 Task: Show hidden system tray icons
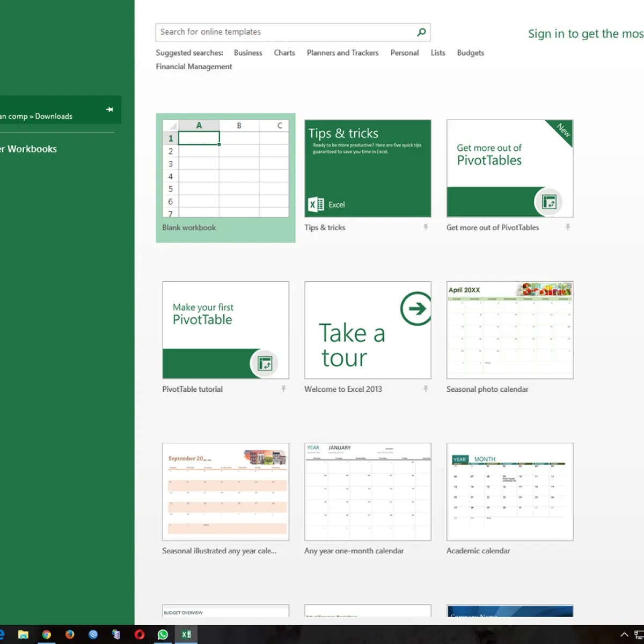point(624,634)
